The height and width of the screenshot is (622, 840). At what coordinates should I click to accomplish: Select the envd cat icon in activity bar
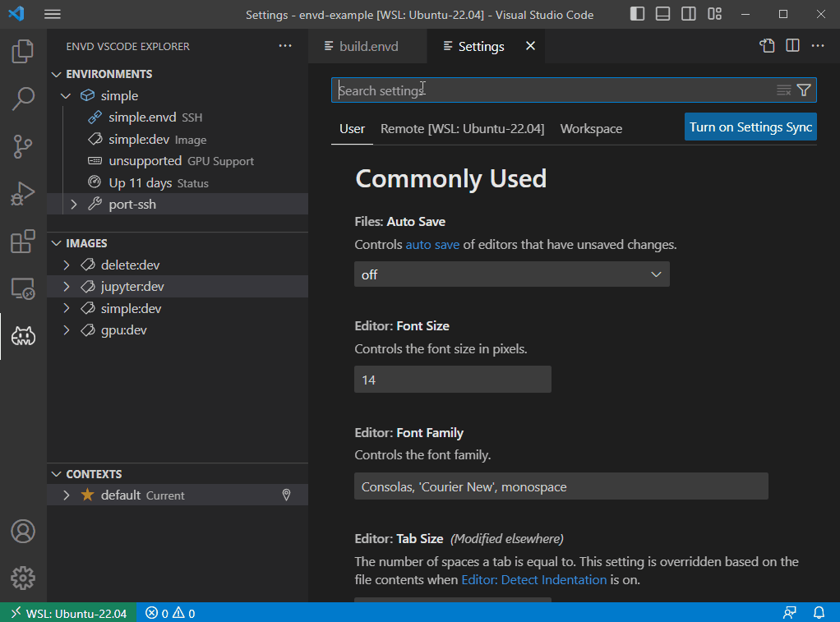(22, 336)
